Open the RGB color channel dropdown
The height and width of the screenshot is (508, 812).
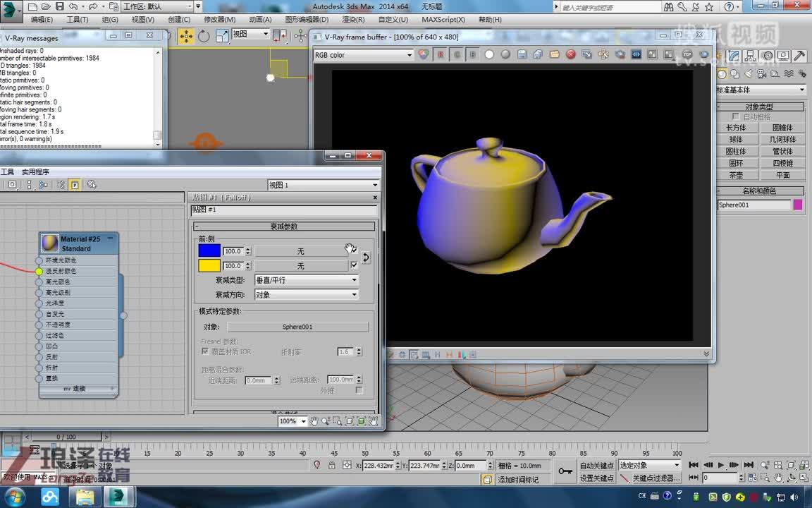(x=363, y=54)
